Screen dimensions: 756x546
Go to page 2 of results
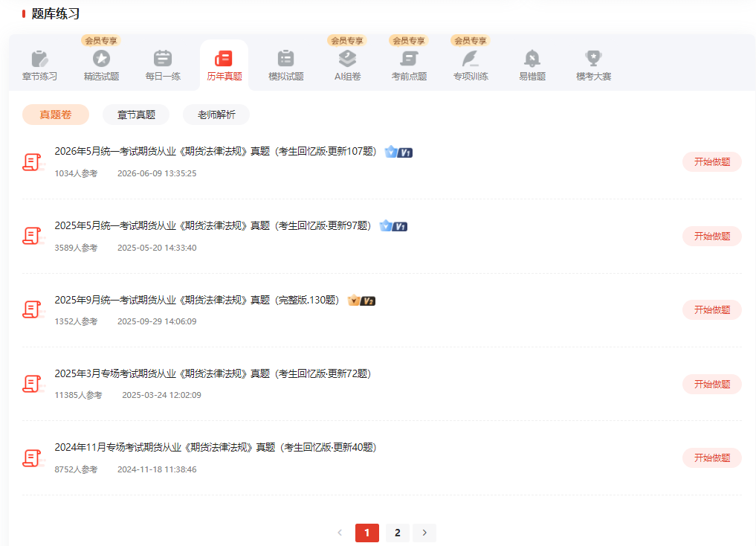click(x=397, y=533)
